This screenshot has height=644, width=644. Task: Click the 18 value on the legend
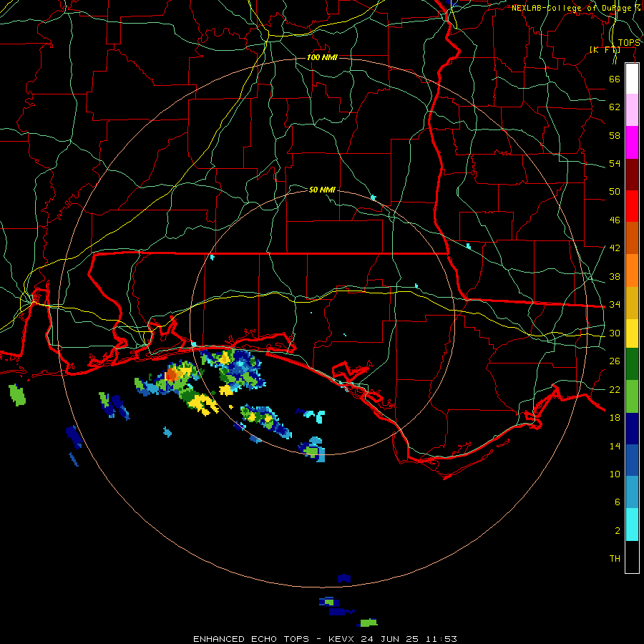point(615,418)
